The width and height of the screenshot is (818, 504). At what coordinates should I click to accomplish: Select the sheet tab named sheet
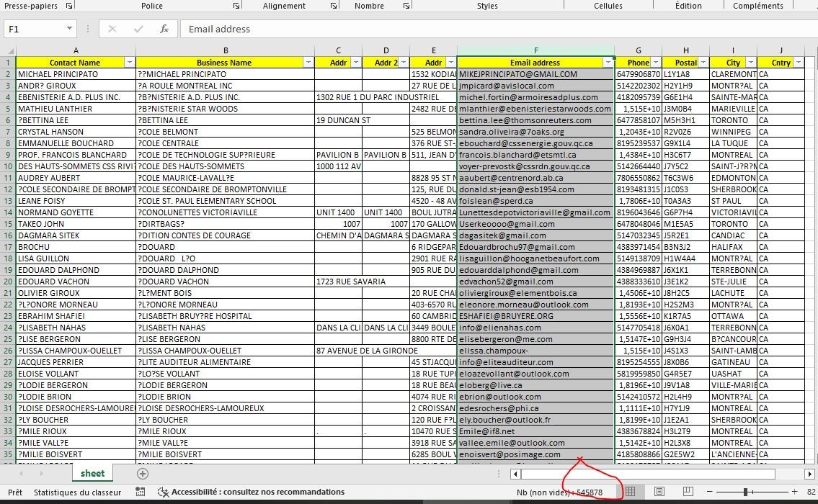click(x=92, y=473)
